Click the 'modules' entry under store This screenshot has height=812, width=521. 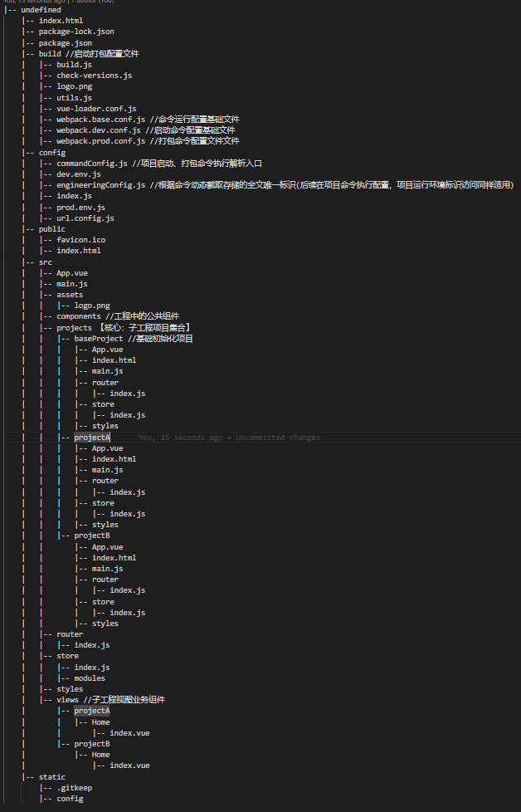(90, 678)
